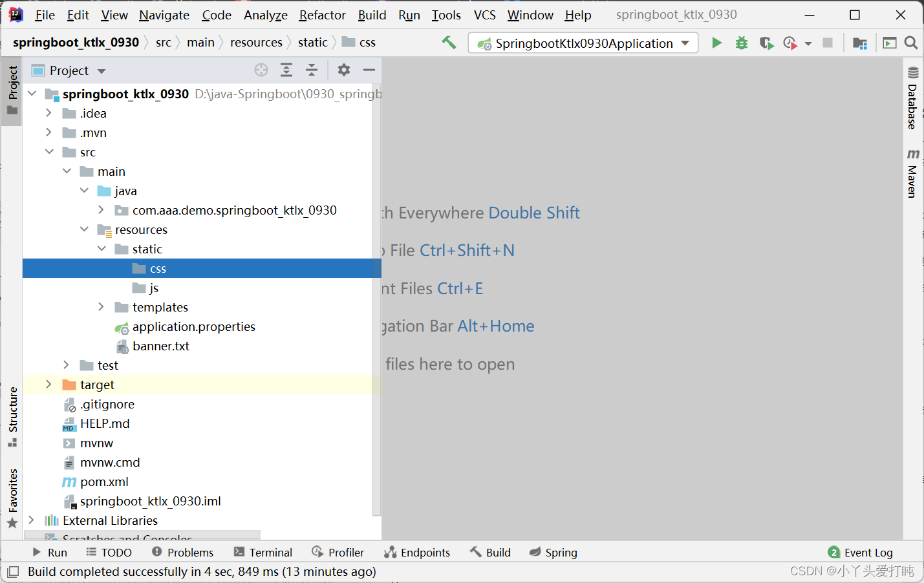Click resources in the navigation breadcrumb

click(x=256, y=43)
